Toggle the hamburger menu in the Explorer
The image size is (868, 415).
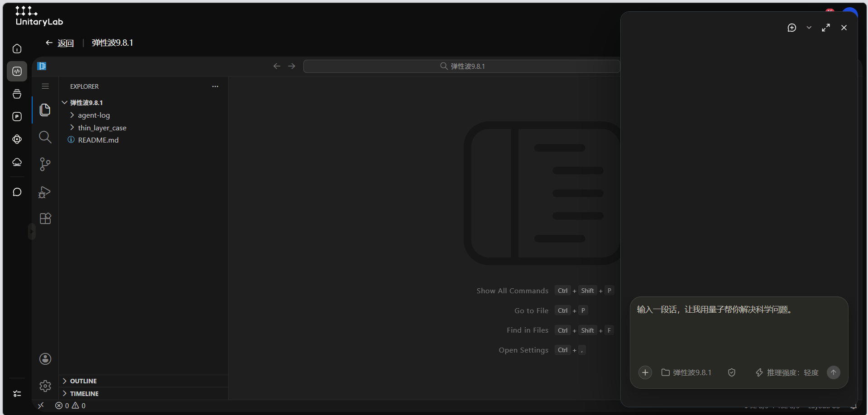45,86
